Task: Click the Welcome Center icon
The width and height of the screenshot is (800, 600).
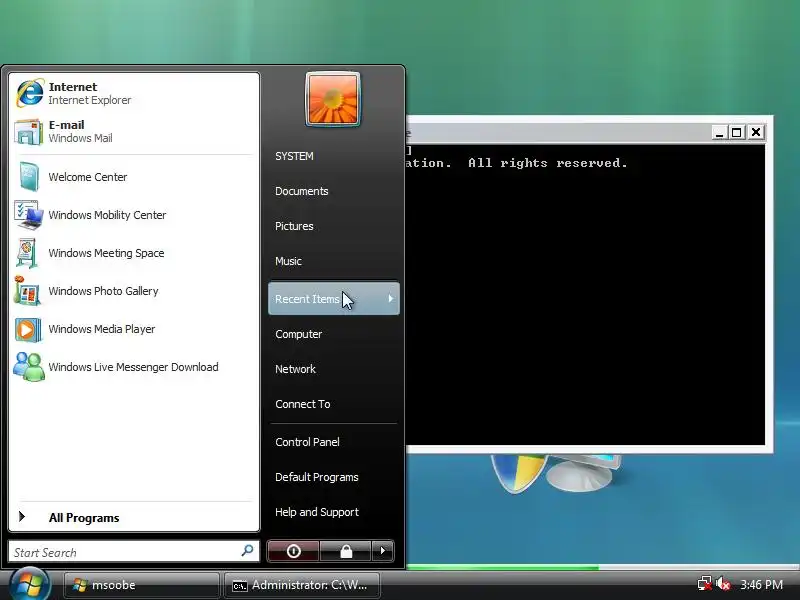Action: [x=29, y=177]
